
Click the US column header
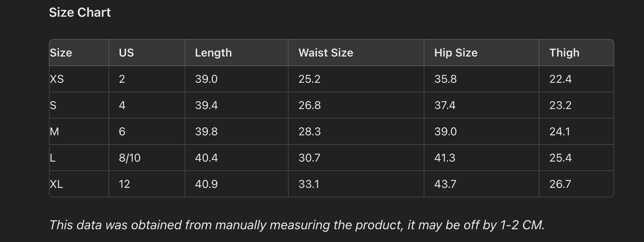pos(126,53)
